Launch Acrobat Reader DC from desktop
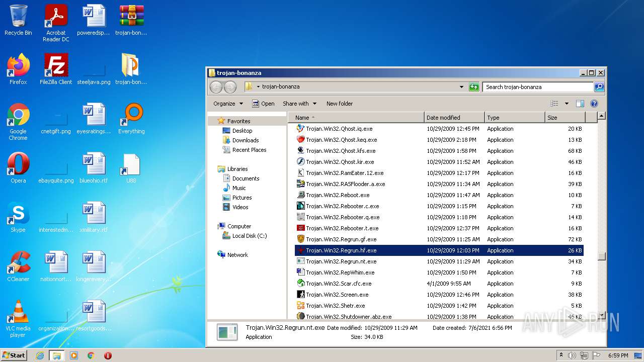This screenshot has width=644, height=362. tap(56, 23)
